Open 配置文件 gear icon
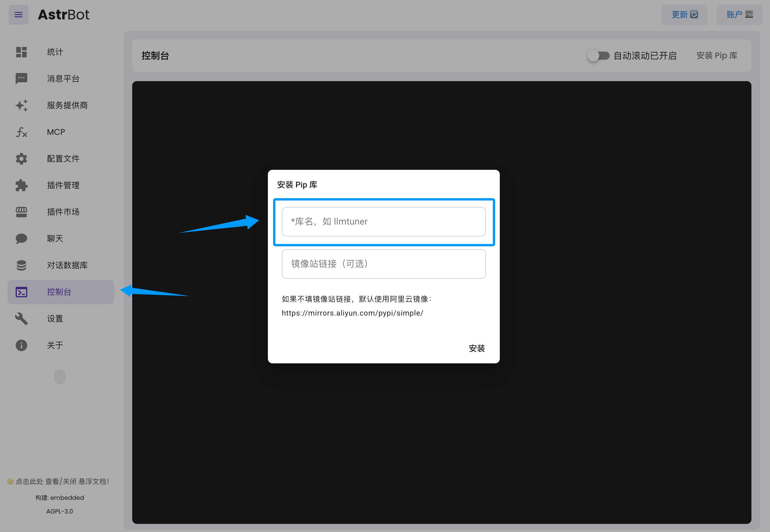This screenshot has width=770, height=532. click(21, 159)
